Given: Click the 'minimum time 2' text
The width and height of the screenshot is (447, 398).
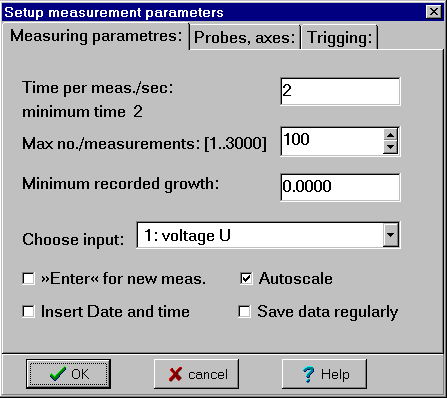Looking at the screenshot, I should tap(82, 112).
